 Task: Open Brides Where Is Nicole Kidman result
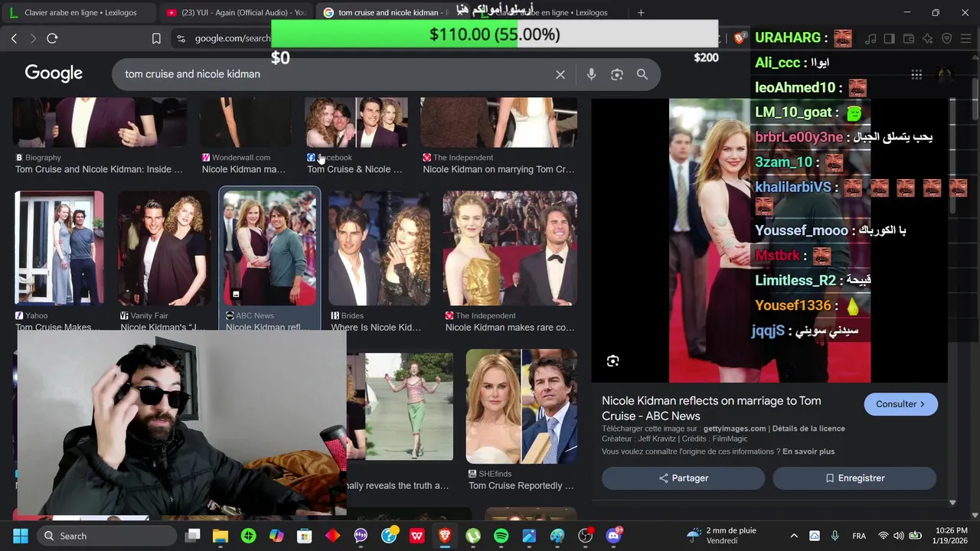(x=379, y=248)
